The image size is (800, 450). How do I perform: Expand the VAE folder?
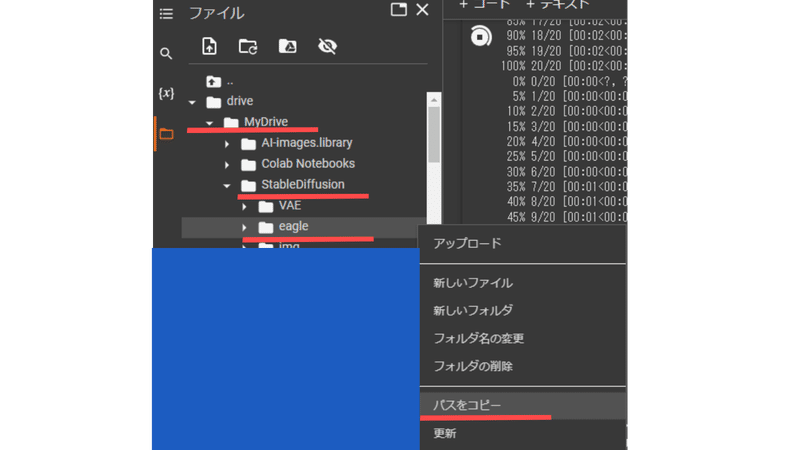244,207
